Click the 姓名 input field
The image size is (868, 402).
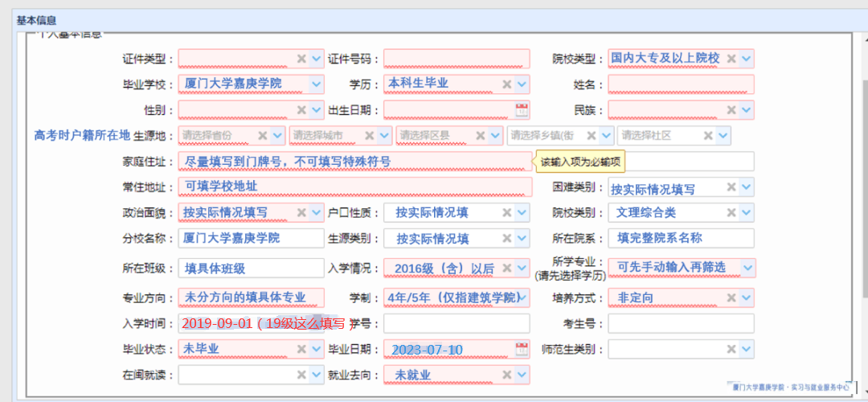point(681,84)
